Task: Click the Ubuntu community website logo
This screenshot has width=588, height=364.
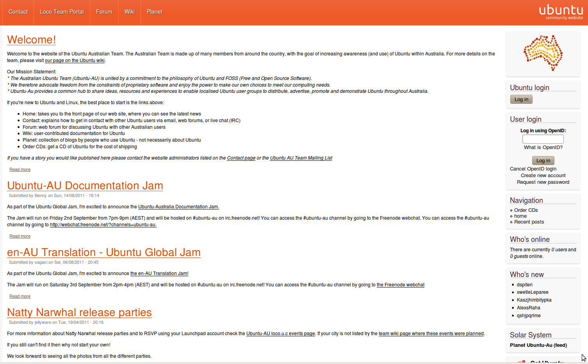Action: coord(561,11)
